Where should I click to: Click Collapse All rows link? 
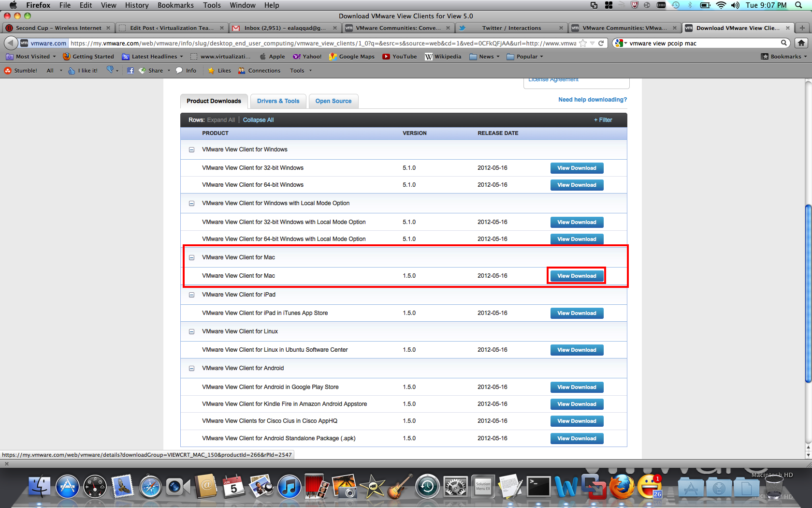pos(258,120)
